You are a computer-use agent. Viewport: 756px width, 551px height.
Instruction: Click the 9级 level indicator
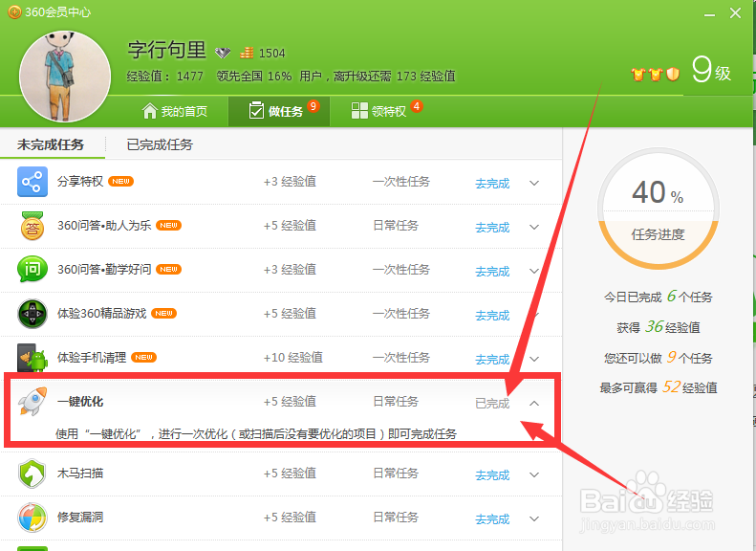click(x=712, y=70)
